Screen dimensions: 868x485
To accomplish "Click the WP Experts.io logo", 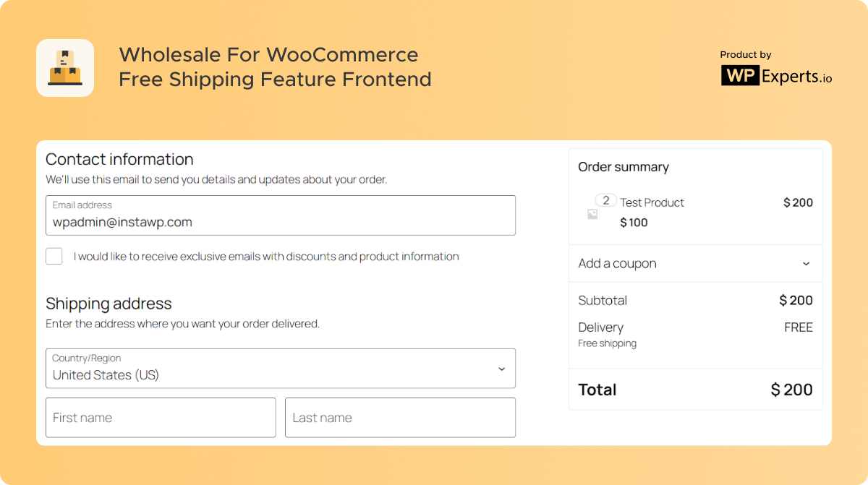I will coord(776,76).
